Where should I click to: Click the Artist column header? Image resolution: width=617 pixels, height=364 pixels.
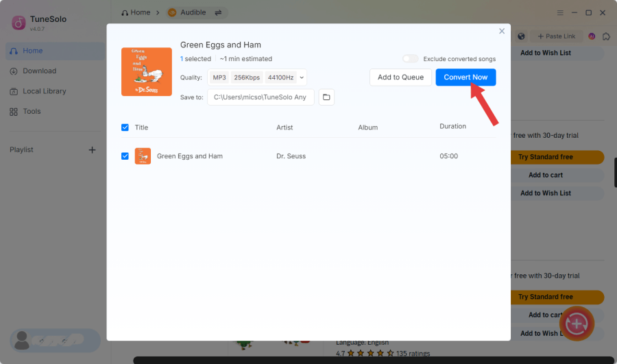[285, 128]
